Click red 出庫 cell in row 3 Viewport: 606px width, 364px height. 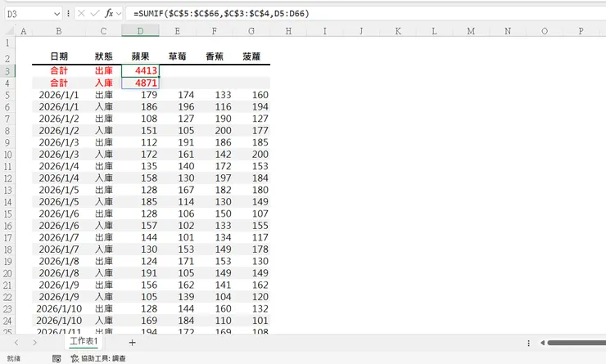click(103, 70)
